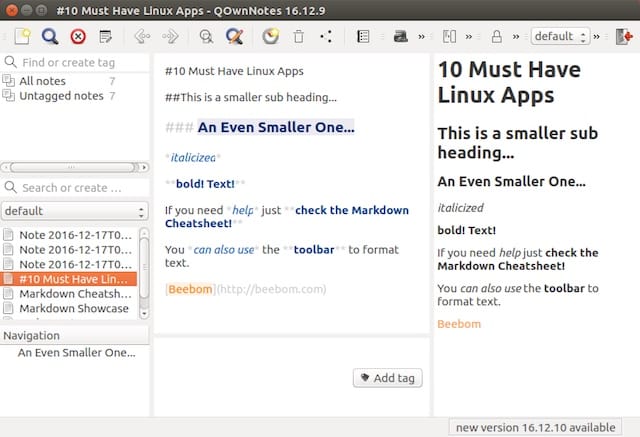Click the **bold! Text!** line in editor

point(205,184)
